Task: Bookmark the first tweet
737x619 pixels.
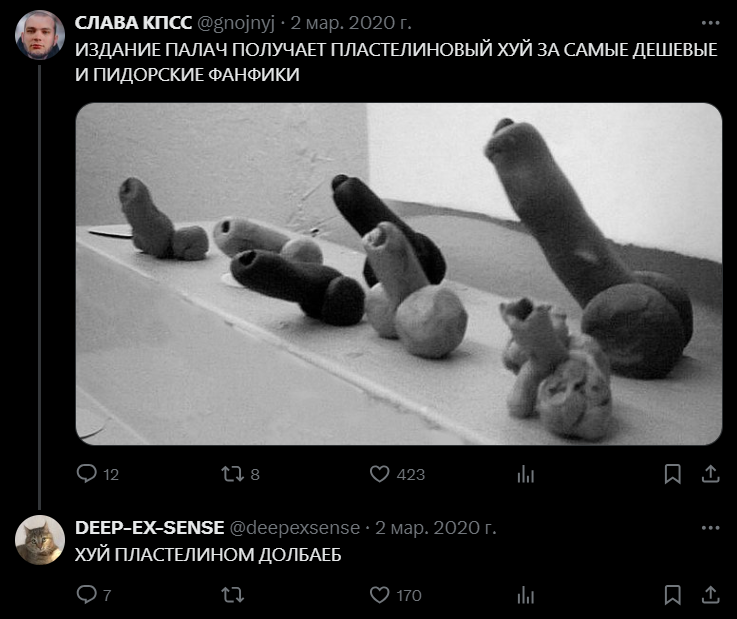Action: click(673, 474)
